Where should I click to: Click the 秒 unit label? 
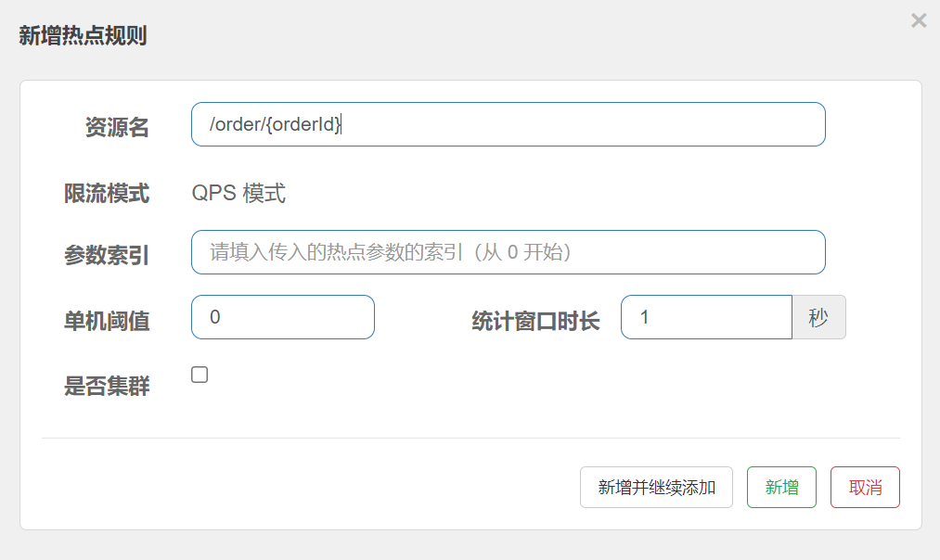(x=818, y=317)
